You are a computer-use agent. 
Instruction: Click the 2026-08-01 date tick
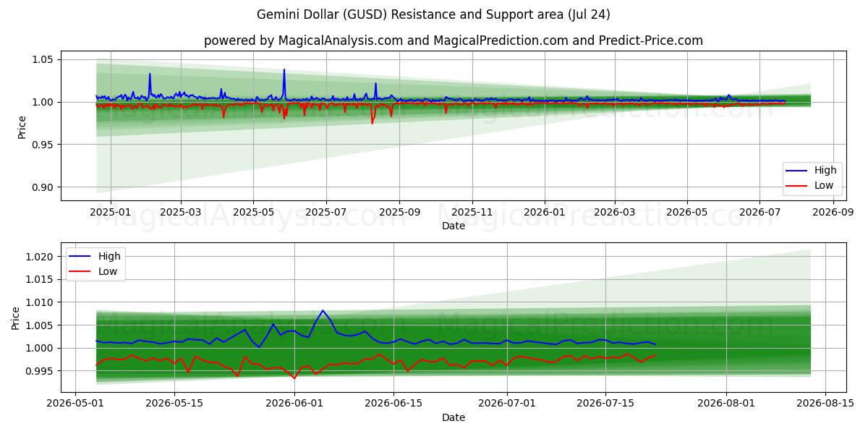[726, 404]
